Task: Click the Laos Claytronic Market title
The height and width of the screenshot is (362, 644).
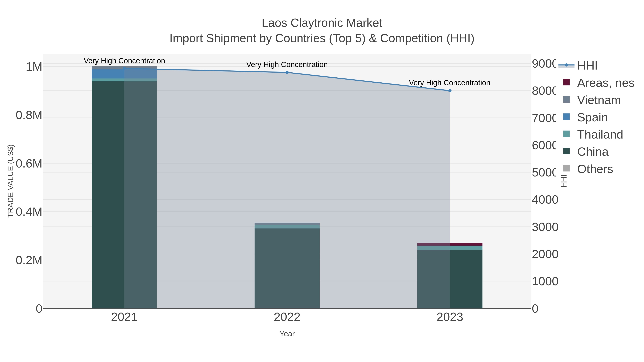Action: pos(322,23)
